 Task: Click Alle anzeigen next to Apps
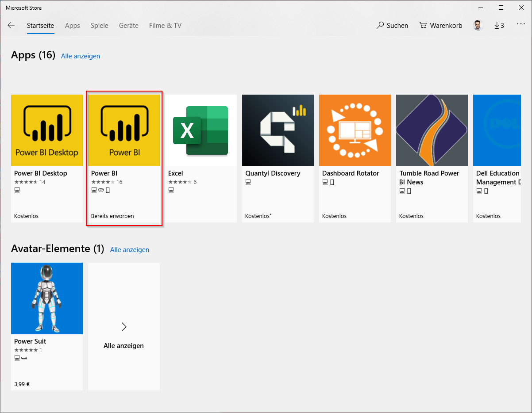[x=81, y=56]
